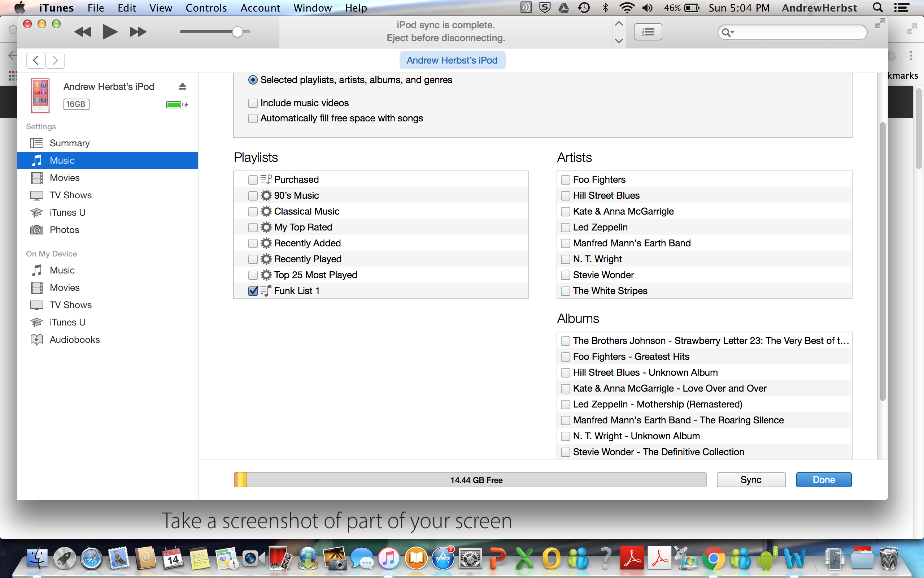Open Movies under Settings
The height and width of the screenshot is (578, 924).
(x=108, y=178)
